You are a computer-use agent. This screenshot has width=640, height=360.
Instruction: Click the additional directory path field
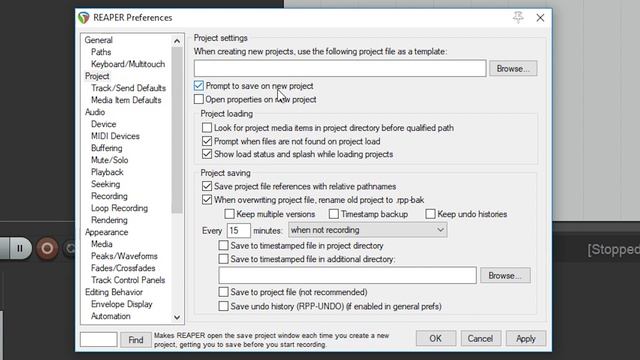coord(347,276)
